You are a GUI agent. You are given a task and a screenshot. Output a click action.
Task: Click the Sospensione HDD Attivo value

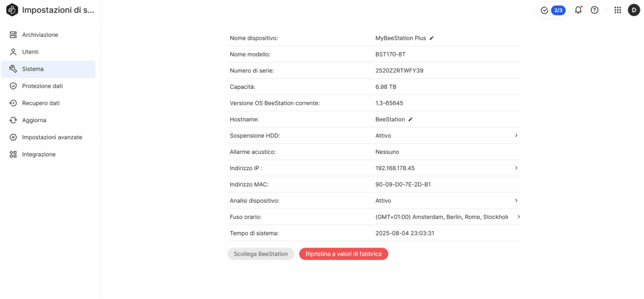coord(383,136)
